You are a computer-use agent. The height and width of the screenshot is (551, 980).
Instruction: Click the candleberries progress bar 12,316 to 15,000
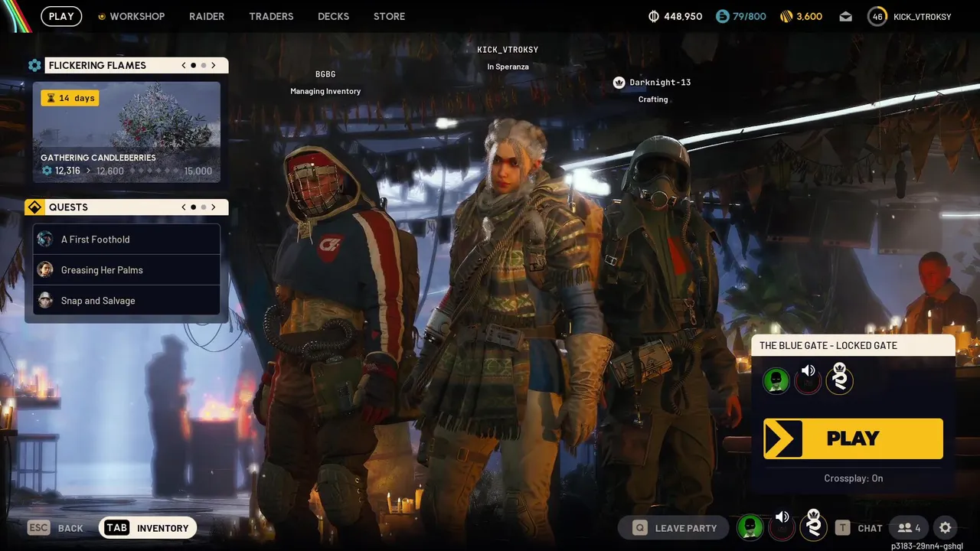coord(126,171)
